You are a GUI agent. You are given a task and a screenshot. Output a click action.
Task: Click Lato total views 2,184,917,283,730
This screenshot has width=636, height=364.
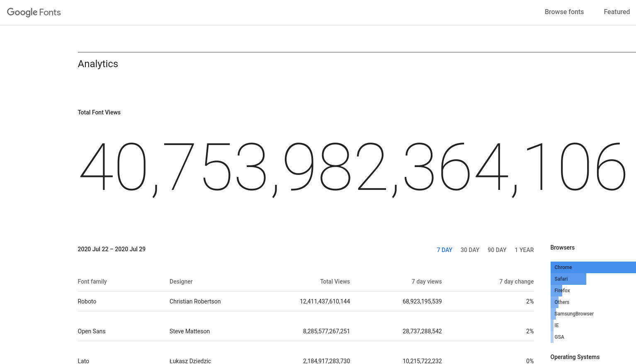(x=326, y=361)
